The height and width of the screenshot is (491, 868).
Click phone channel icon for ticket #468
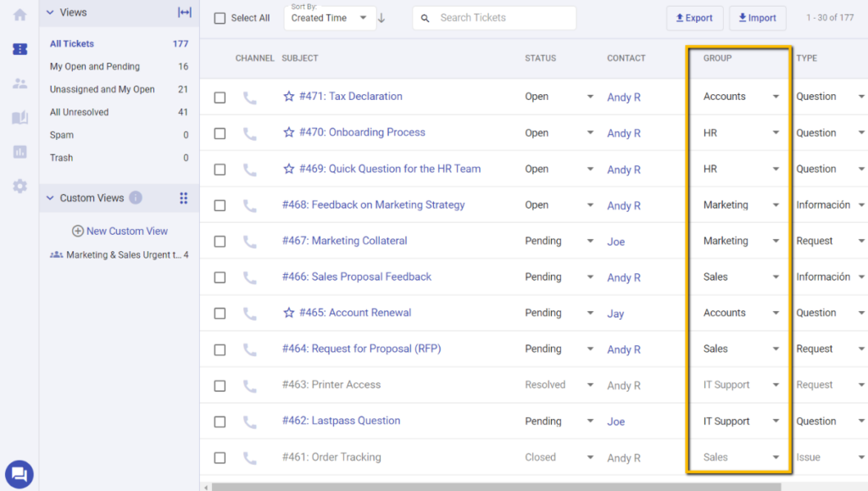click(x=250, y=206)
